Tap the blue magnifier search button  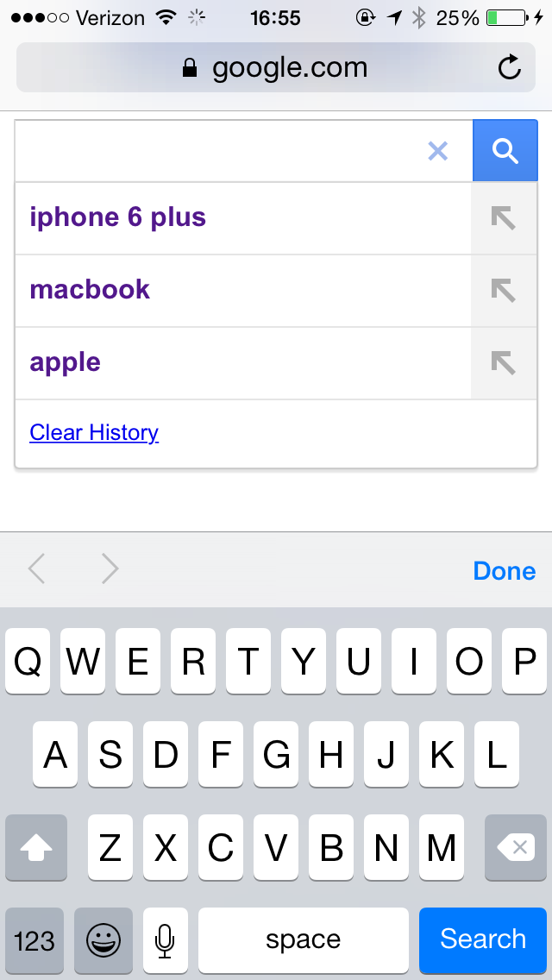click(505, 151)
